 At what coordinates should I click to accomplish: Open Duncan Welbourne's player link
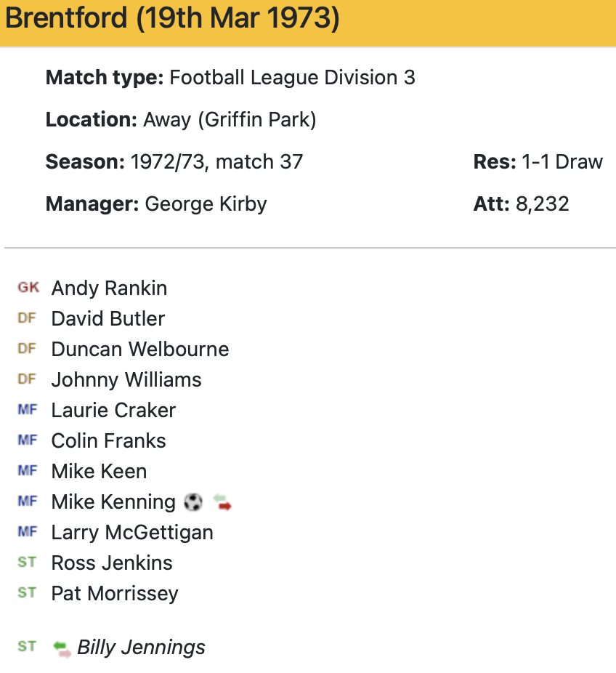pyautogui.click(x=140, y=350)
